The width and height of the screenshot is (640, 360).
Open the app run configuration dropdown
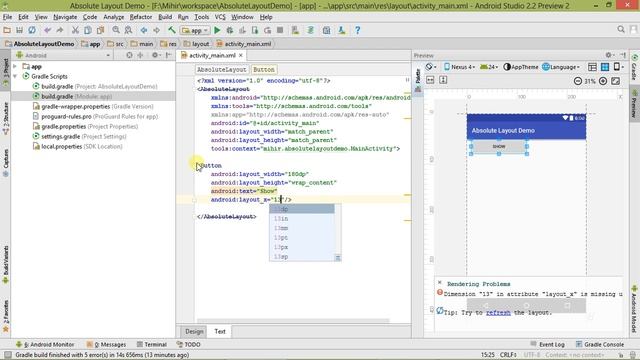pos(196,30)
